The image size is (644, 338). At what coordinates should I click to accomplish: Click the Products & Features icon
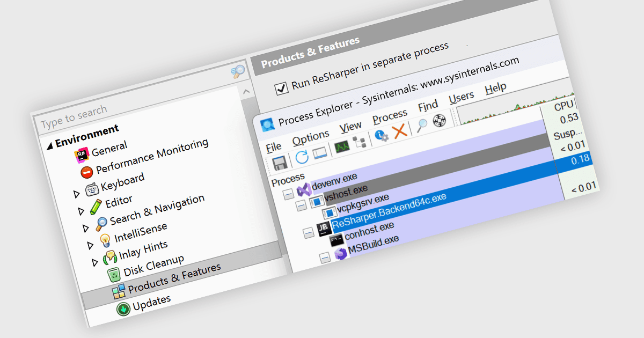coord(119,292)
